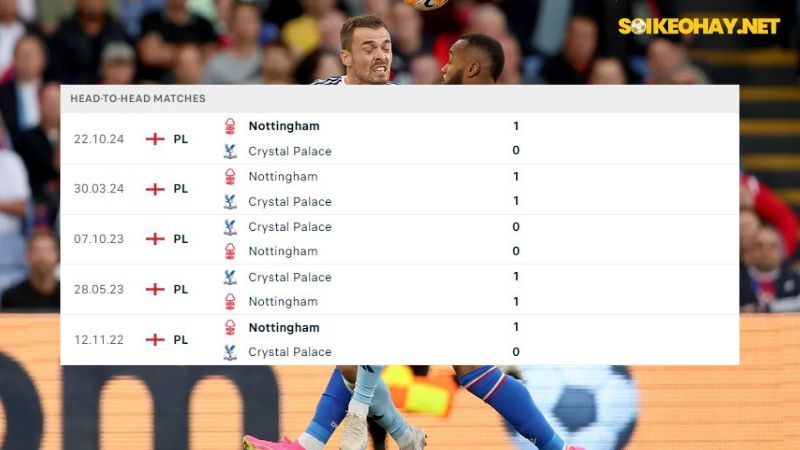
Task: Click Nottingham crest in 12.11.22 match
Action: coord(230,328)
